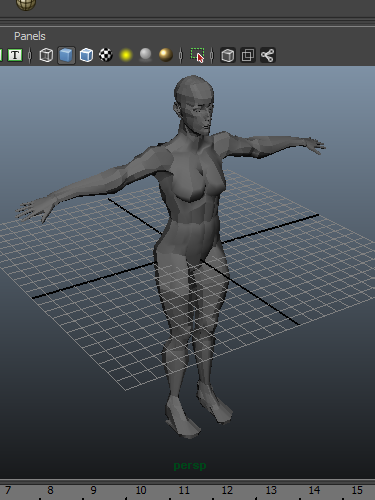Screen dimensions: 375x500
Task: Turn on Use All Lights yellow sphere
Action: [x=126, y=55]
